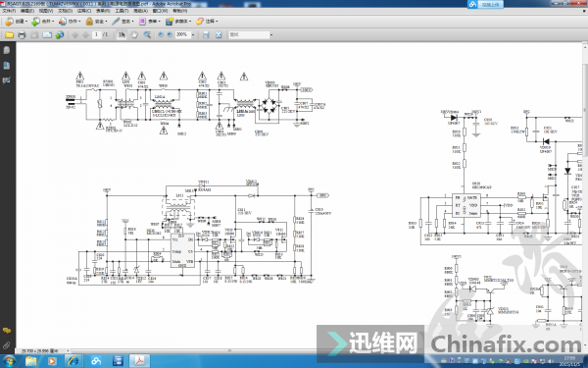
Task: Open the Attachments paperclip panel
Action: click(7, 345)
